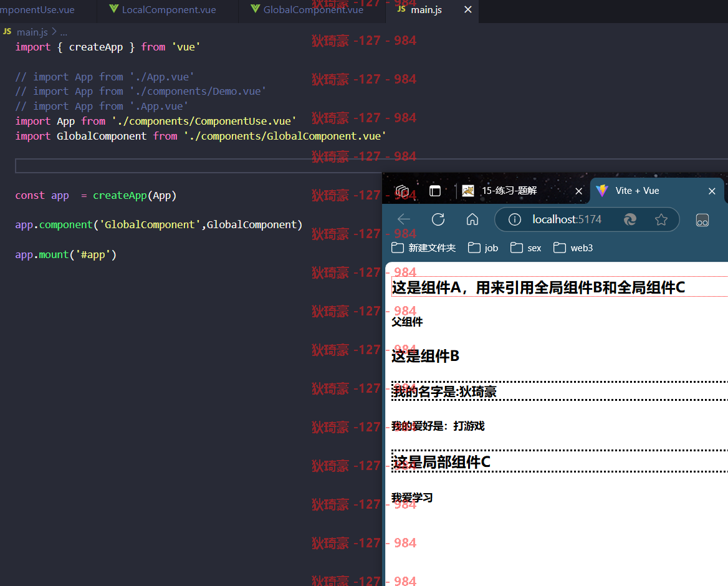Viewport: 728px width, 586px height.
Task: Click the './components/GlobalComponent.vue' import path
Action: 285,136
